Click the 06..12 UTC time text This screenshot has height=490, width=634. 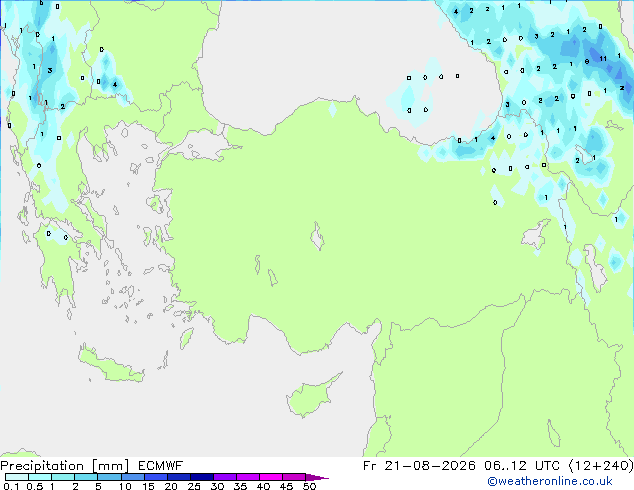click(x=522, y=466)
